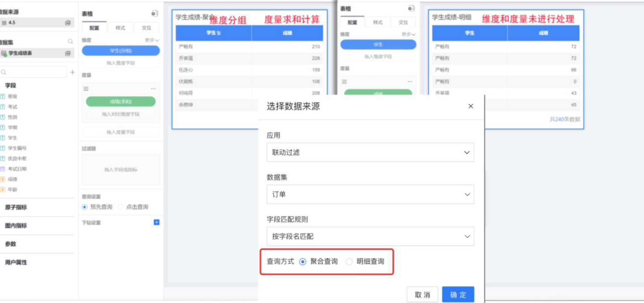Click the 取消 button in dialog
Viewport: 644px width, 303px height.
click(422, 295)
